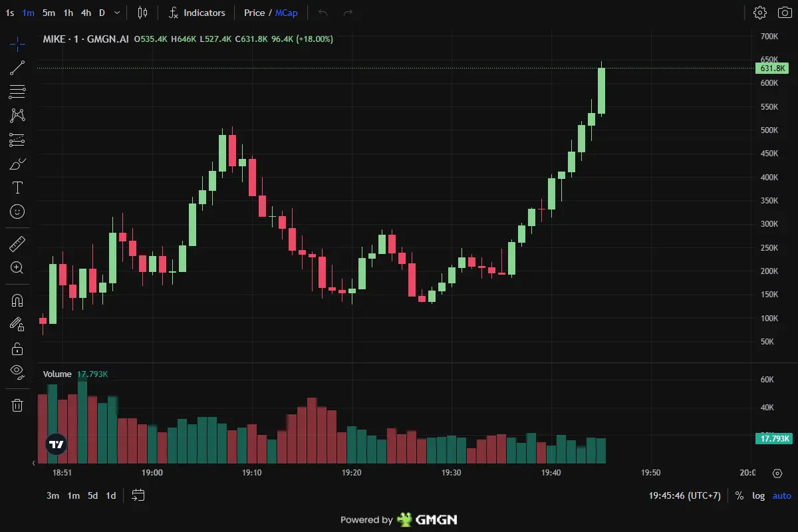The width and height of the screenshot is (798, 532).
Task: Switch to the 4h timeframe
Action: point(86,13)
